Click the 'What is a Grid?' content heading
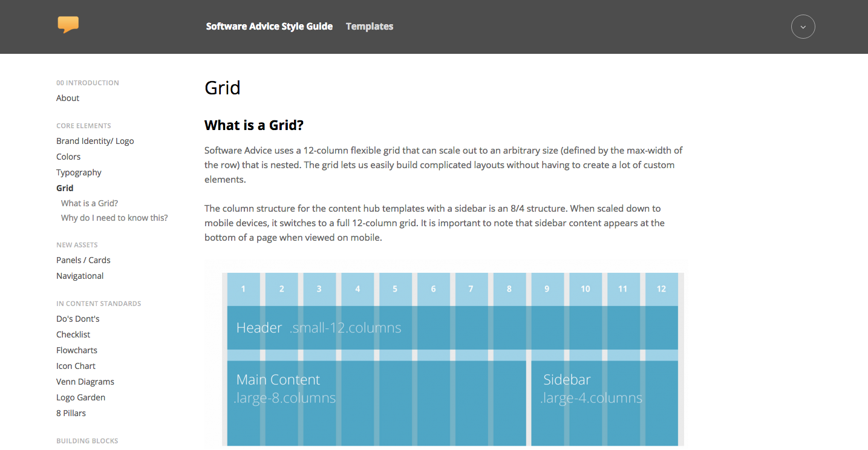 [254, 125]
